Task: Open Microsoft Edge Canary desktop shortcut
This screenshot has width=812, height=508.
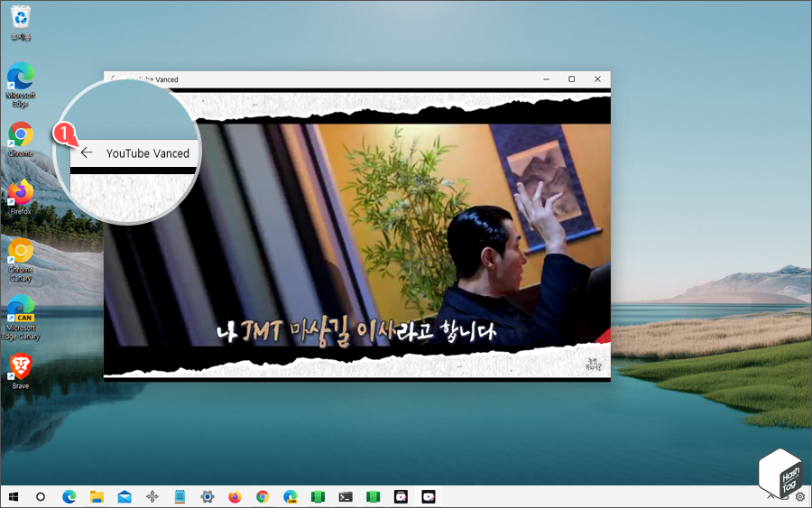Action: [x=21, y=318]
